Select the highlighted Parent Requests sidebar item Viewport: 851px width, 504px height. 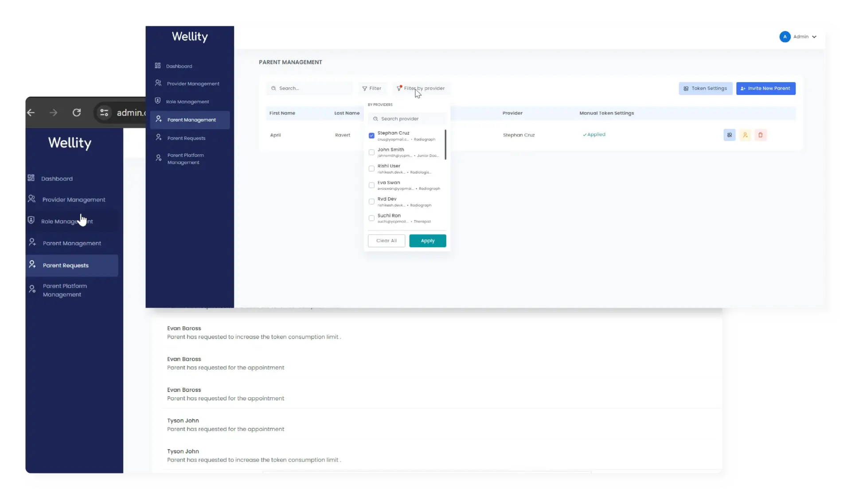click(x=66, y=266)
